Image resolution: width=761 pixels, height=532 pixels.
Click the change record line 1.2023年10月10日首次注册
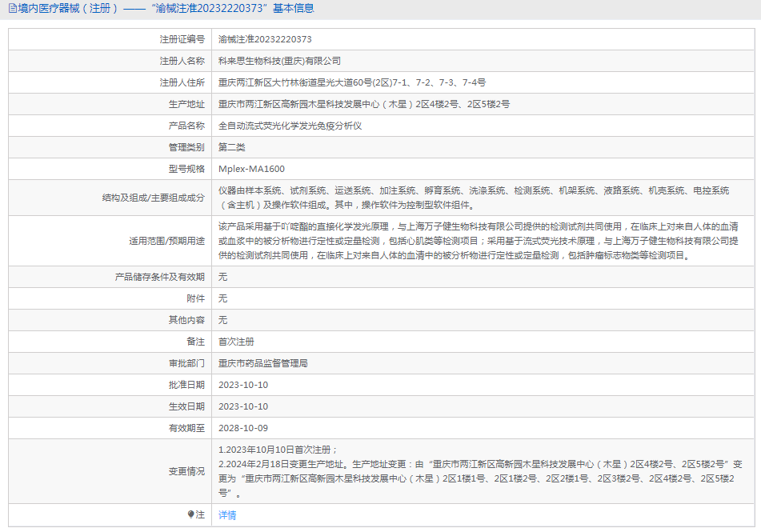point(278,450)
